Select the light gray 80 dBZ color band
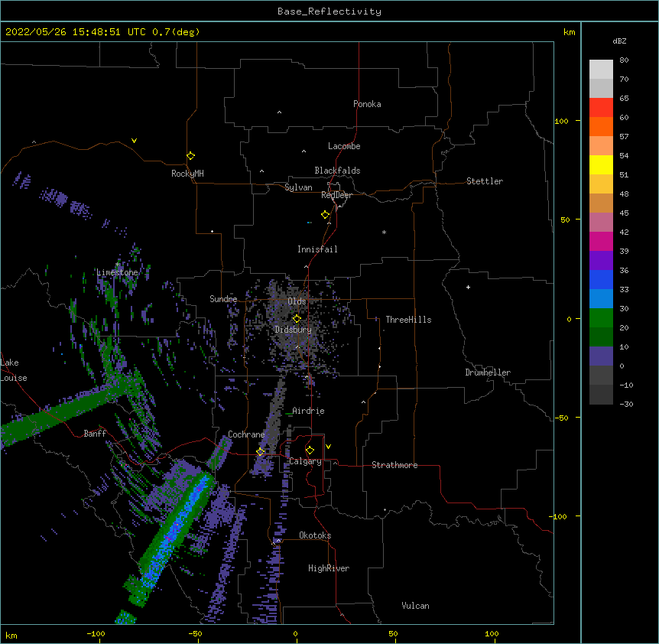Viewport: 659px width, 644px height. (601, 70)
